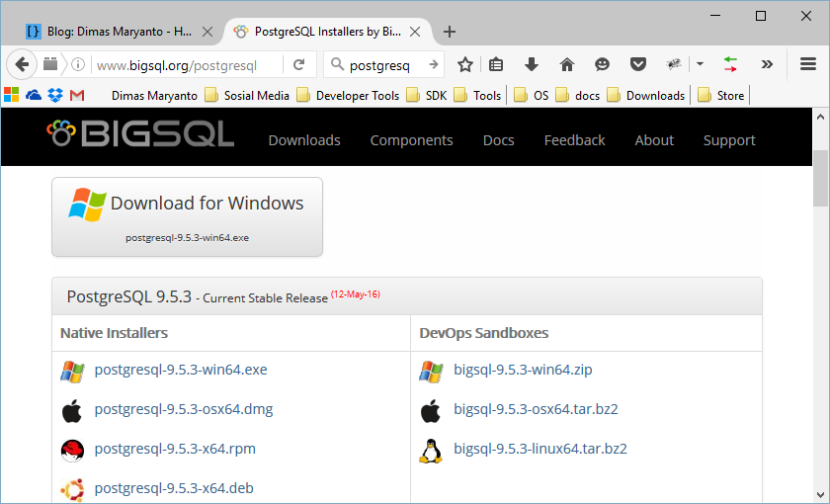This screenshot has width=830, height=504.
Task: Open the Dimas Maryanto bookmark
Action: click(x=154, y=95)
